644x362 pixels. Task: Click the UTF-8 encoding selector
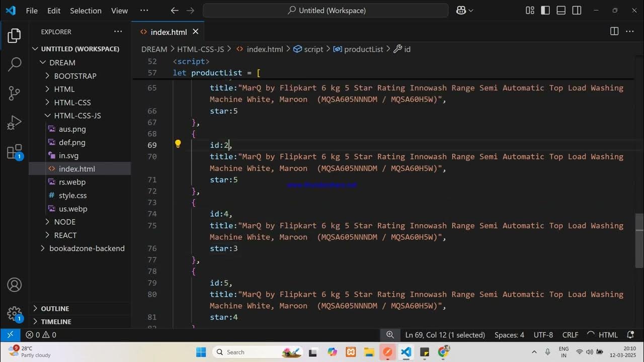pos(543,335)
